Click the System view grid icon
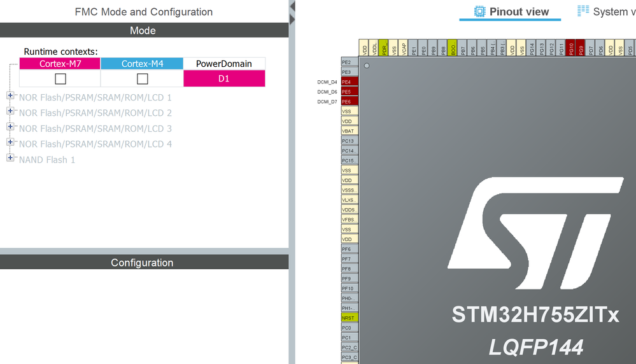Image resolution: width=636 pixels, height=364 pixels. (x=583, y=11)
